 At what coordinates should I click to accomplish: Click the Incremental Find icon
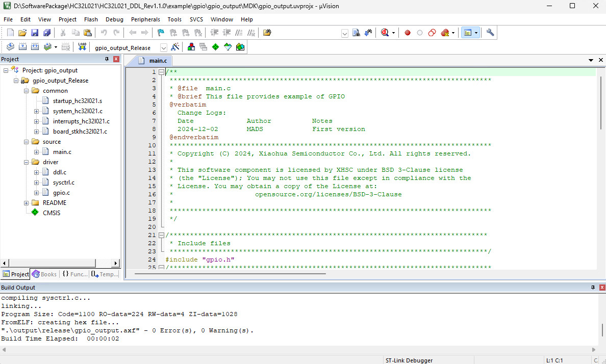[368, 33]
